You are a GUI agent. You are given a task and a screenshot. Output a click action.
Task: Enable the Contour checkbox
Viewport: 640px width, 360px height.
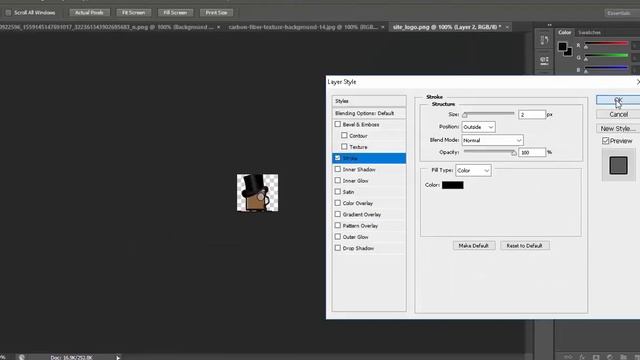344,135
